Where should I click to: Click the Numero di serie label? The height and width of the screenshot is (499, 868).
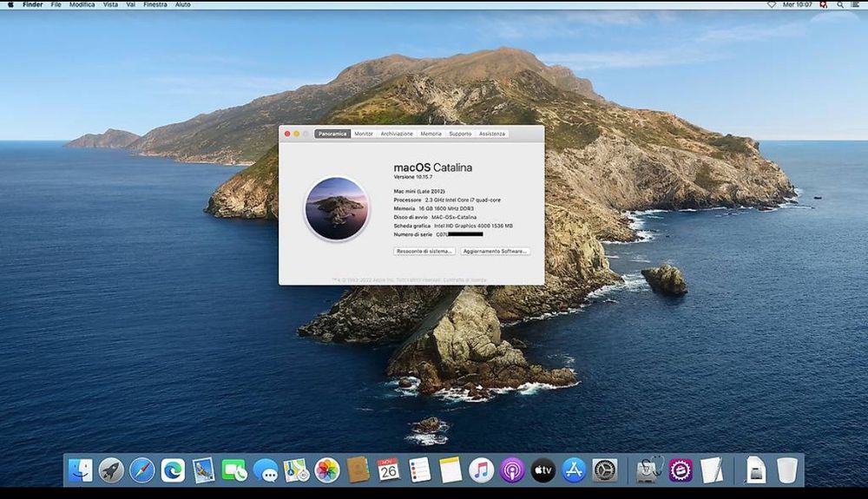pyautogui.click(x=413, y=234)
